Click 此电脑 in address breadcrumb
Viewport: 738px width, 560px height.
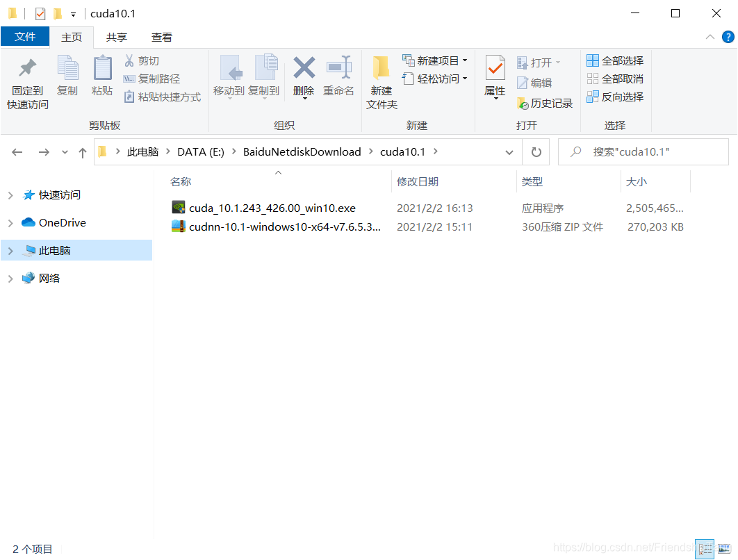click(142, 152)
